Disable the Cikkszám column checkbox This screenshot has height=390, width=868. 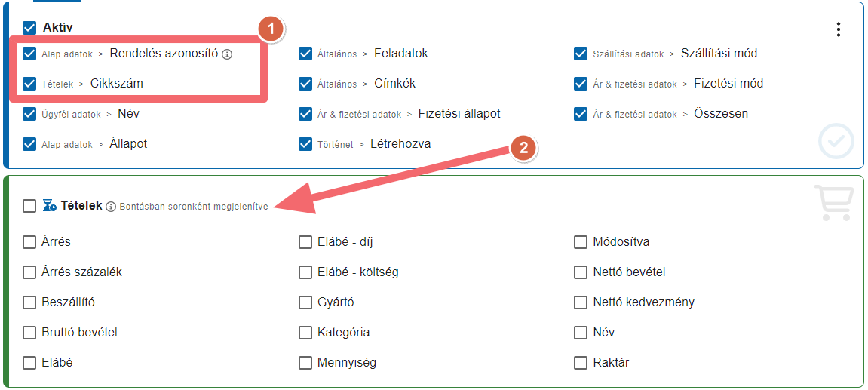pyautogui.click(x=29, y=84)
